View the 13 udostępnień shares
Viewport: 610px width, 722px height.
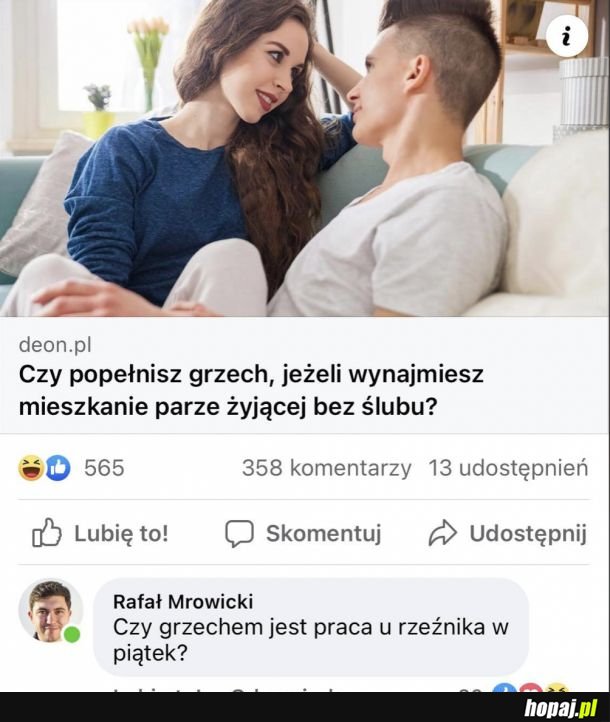508,468
